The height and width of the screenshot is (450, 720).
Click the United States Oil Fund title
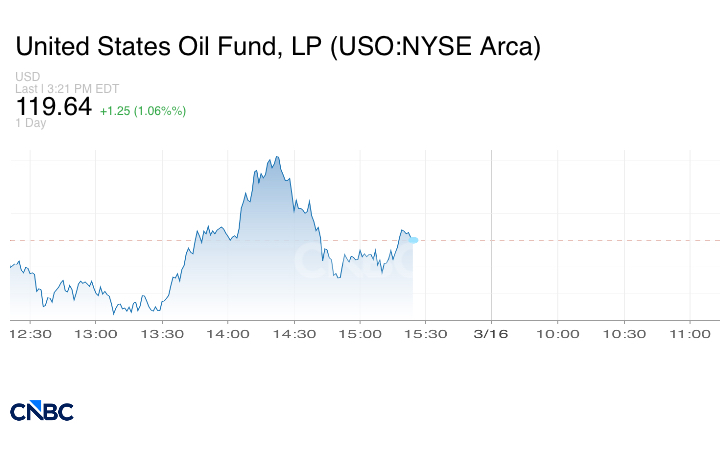(278, 46)
